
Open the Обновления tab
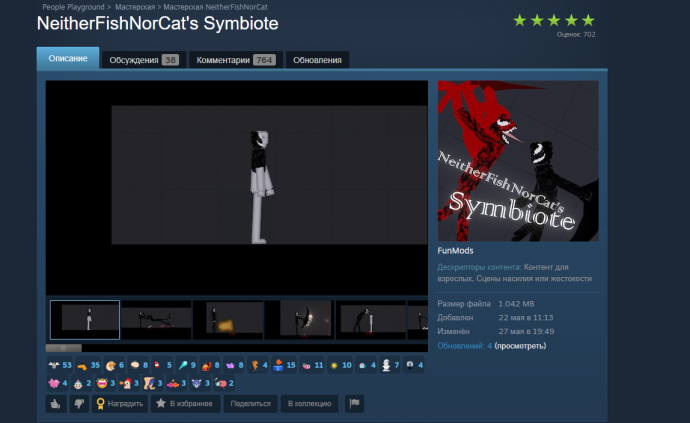pyautogui.click(x=317, y=60)
